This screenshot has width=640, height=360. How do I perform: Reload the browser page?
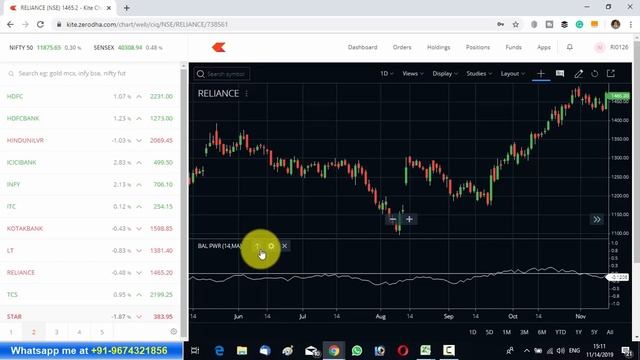pyautogui.click(x=40, y=24)
